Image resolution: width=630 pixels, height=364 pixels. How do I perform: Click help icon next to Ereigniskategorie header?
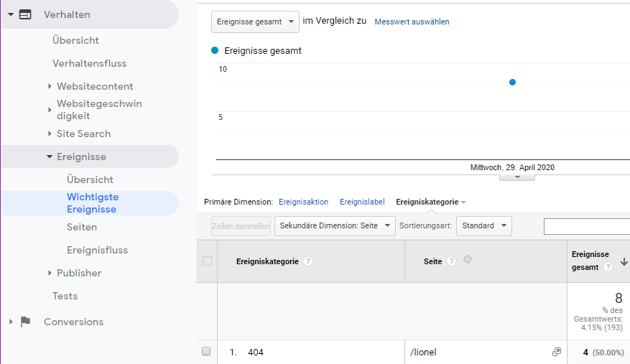(307, 261)
